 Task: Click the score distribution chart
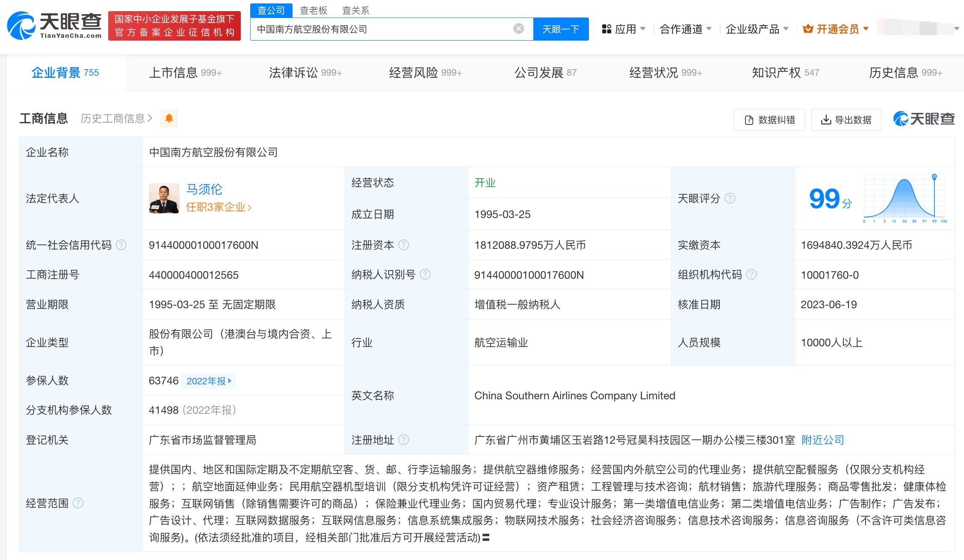[x=905, y=198]
